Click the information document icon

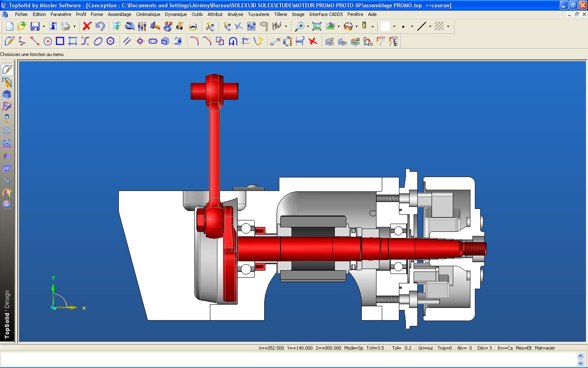point(53,27)
